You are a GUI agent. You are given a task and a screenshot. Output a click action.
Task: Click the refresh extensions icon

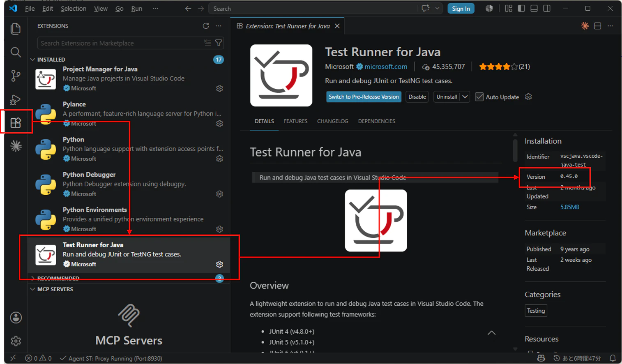[x=206, y=26]
